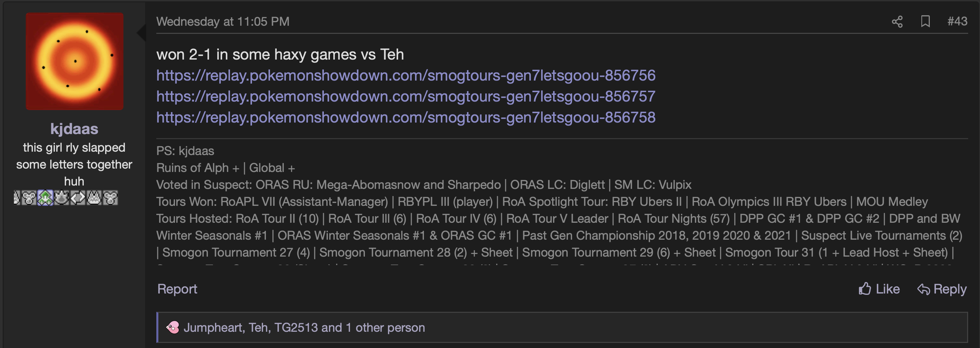Click kjdaas orange ring avatar
The width and height of the screenshot is (980, 348).
[x=75, y=61]
